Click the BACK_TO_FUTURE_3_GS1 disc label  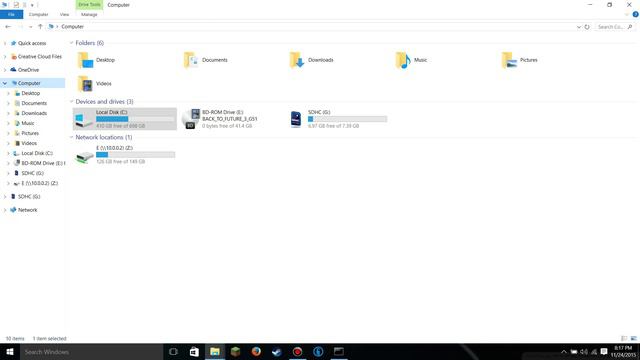pyautogui.click(x=230, y=119)
